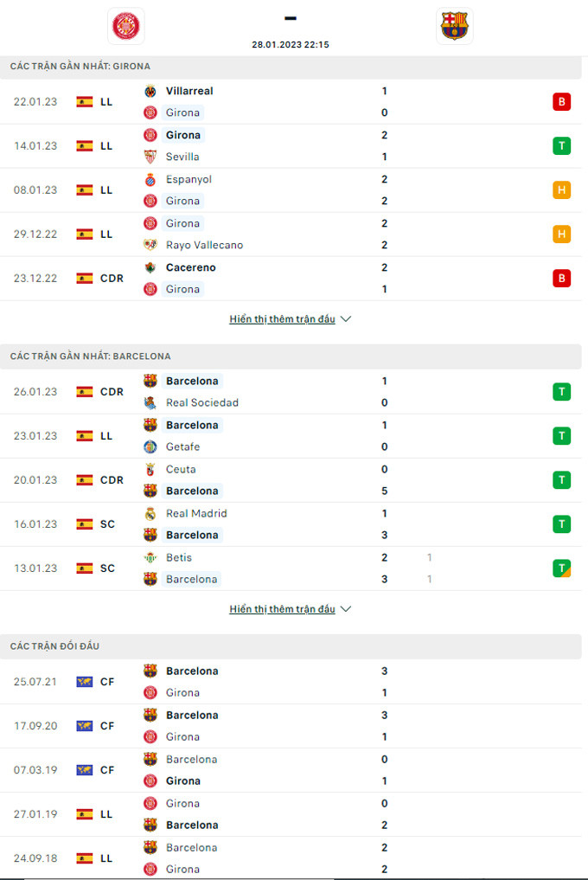
Task: Click the Real Madrid team logo
Action: coord(150,513)
